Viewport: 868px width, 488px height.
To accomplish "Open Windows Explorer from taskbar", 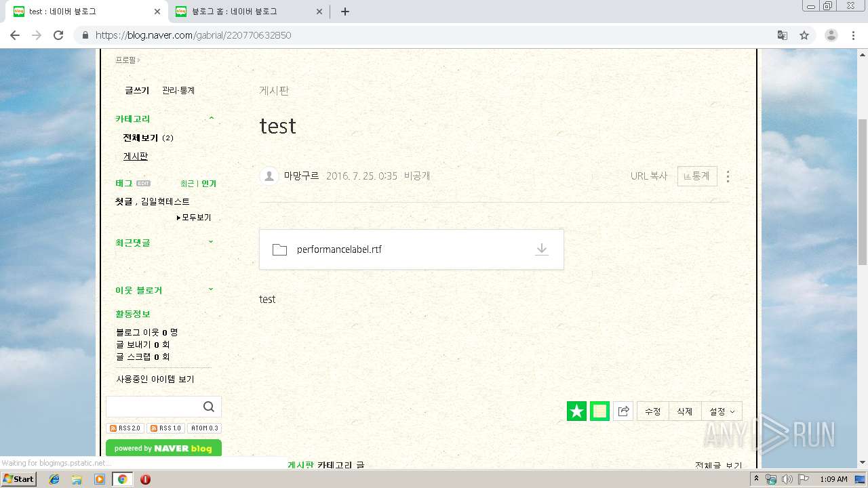I will click(x=77, y=479).
